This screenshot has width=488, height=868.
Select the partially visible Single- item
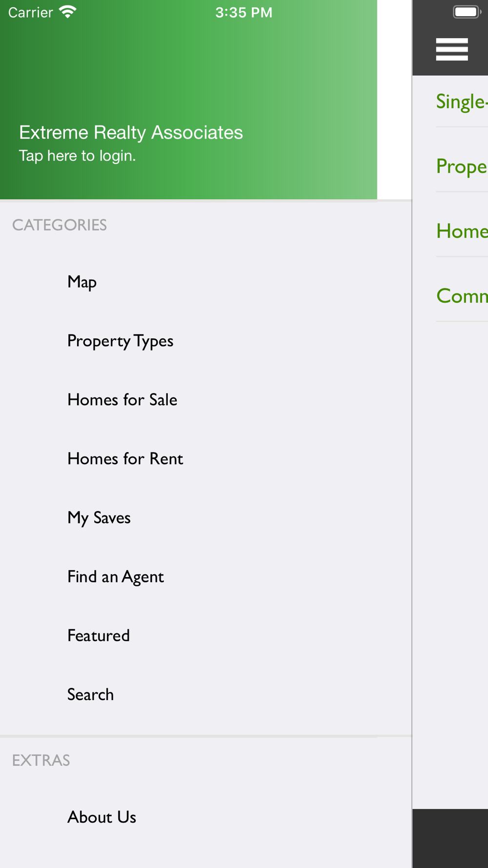point(462,102)
